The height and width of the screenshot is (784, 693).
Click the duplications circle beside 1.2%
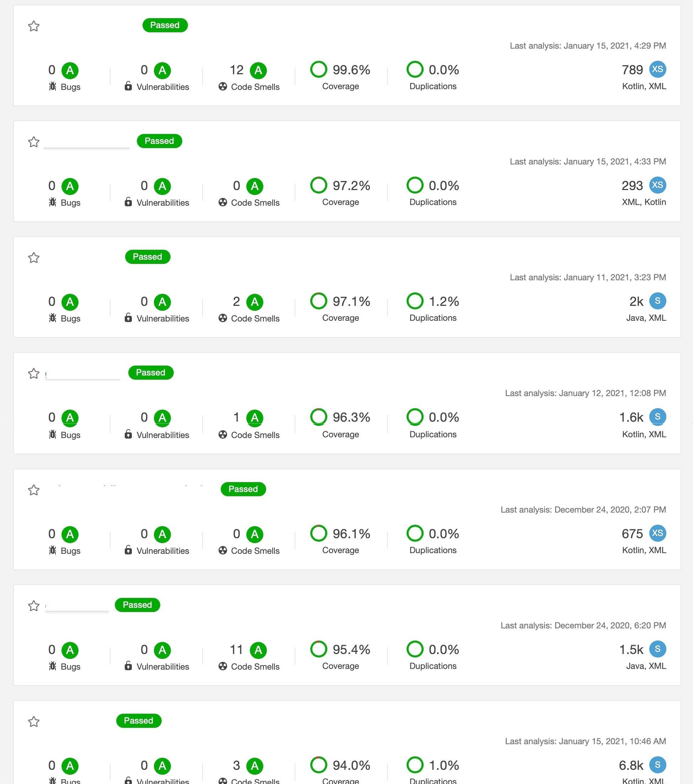(x=415, y=301)
